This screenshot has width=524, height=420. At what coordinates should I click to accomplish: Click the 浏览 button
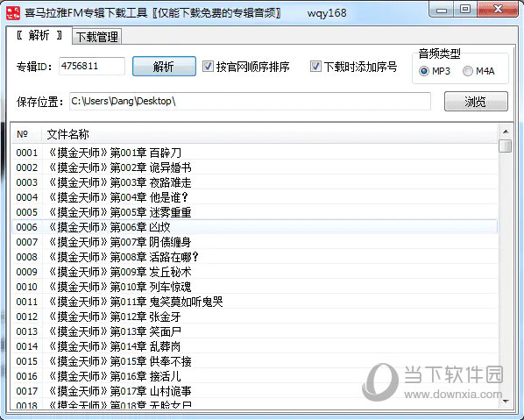point(476,102)
